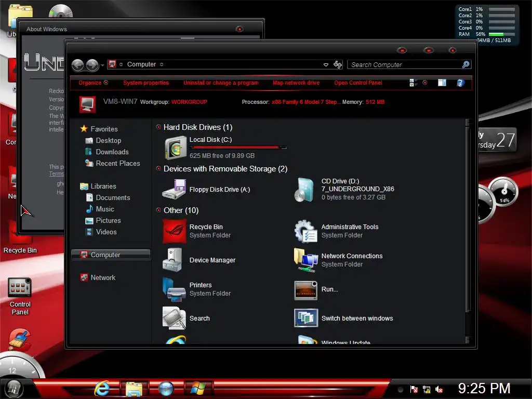This screenshot has height=399, width=532.
Task: Open Internet Explorer from taskbar
Action: pyautogui.click(x=102, y=388)
